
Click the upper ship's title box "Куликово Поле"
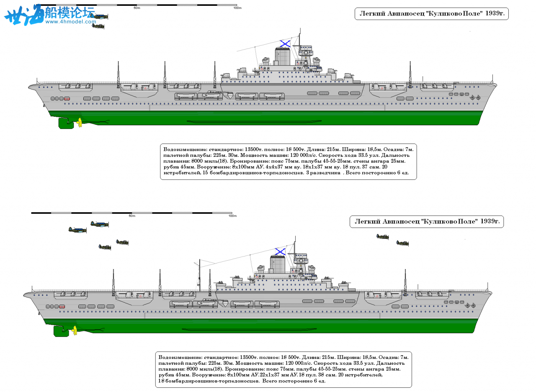tap(432, 14)
